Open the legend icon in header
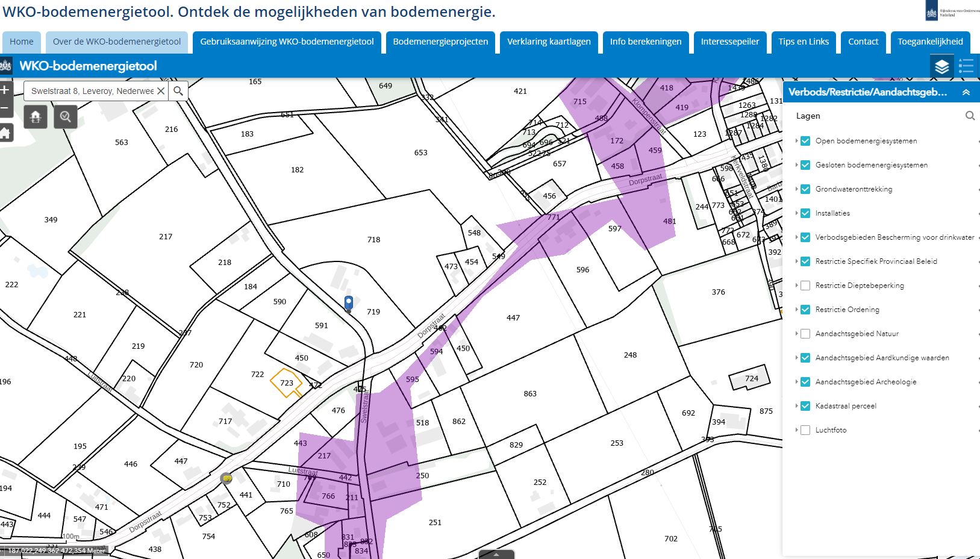Image resolution: width=980 pixels, height=559 pixels. pyautogui.click(x=966, y=66)
